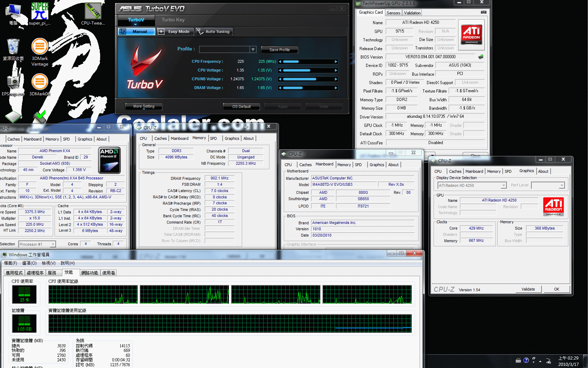Open the SPD tab in CPU-Z Memory window
The image size is (588, 368).
tap(213, 138)
